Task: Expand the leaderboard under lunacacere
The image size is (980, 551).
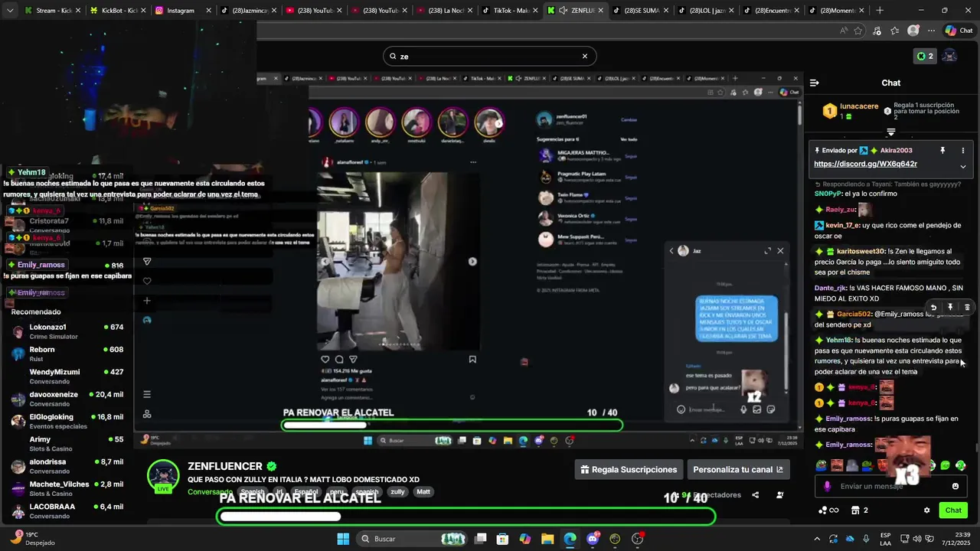Action: tap(891, 132)
